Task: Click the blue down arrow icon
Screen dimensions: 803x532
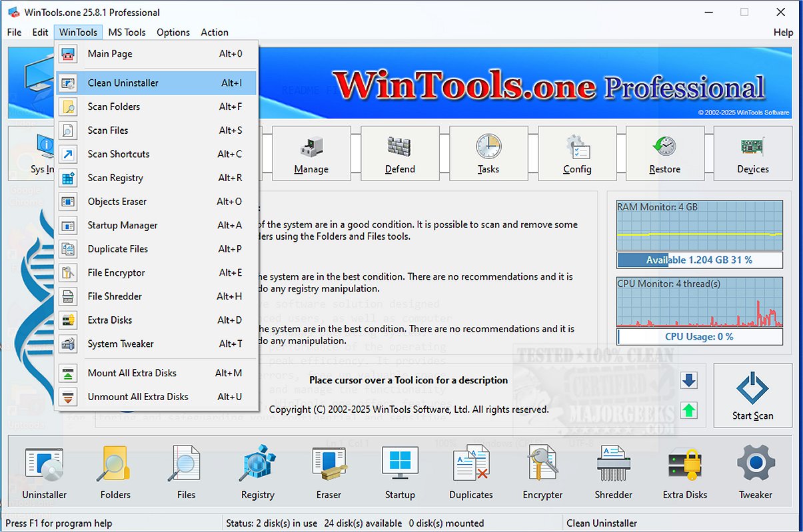Action: [x=689, y=381]
